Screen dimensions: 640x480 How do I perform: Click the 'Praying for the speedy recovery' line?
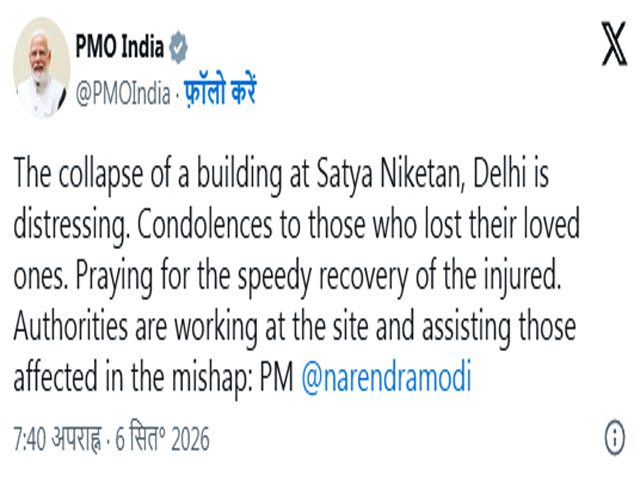point(288,276)
